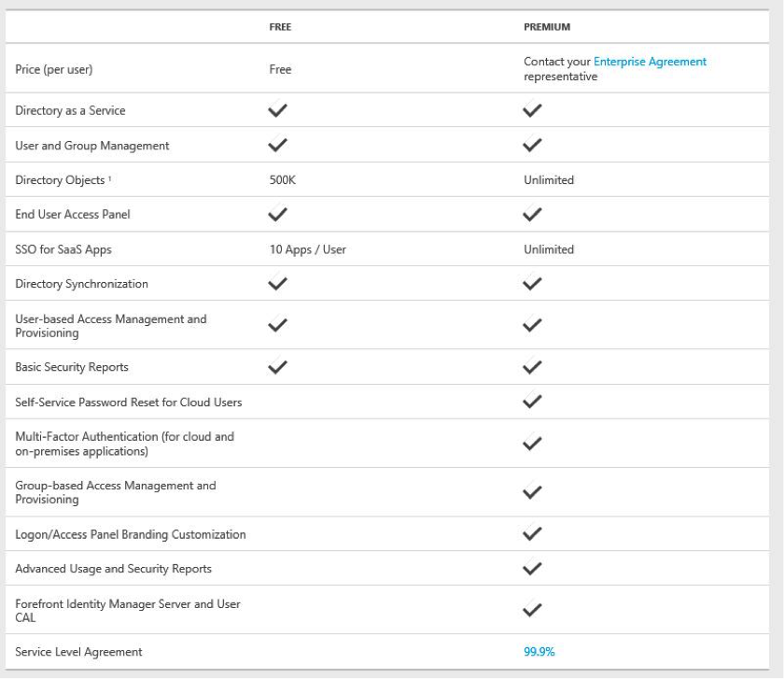This screenshot has width=784, height=679.
Task: Select the PREMIUM column header
Action: tap(547, 27)
